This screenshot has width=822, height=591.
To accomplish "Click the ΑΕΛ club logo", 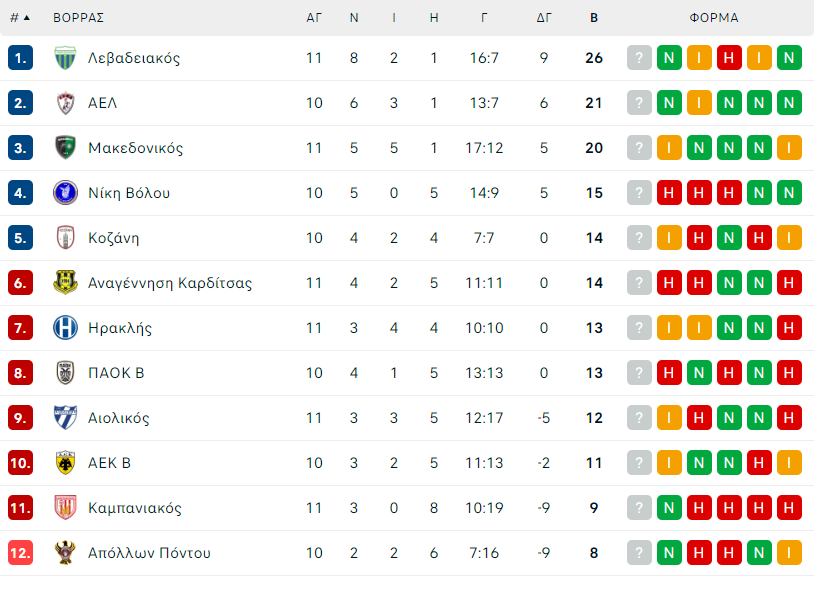I will coord(66,103).
